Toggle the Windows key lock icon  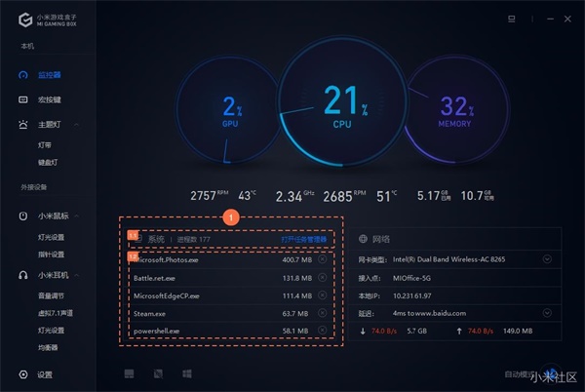click(187, 373)
